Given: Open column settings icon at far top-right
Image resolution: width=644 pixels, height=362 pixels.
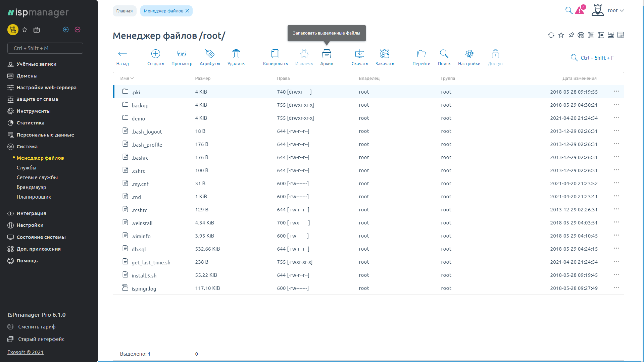Looking at the screenshot, I should click(621, 35).
